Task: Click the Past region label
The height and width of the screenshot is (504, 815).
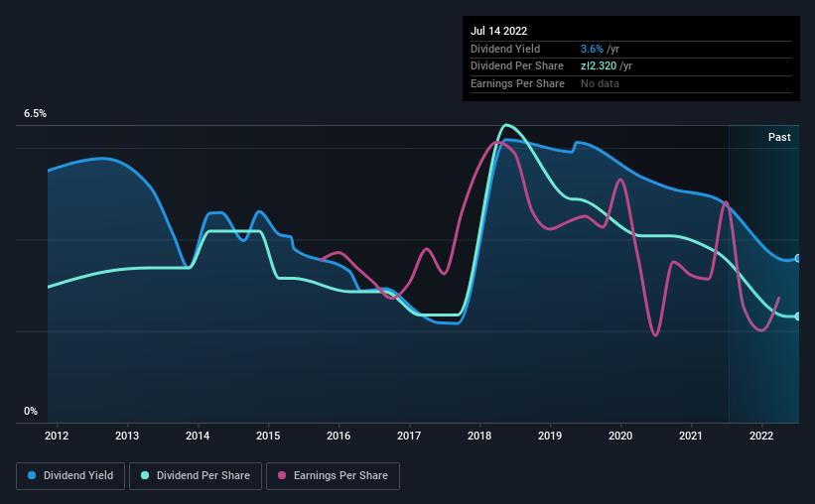Action: (779, 137)
